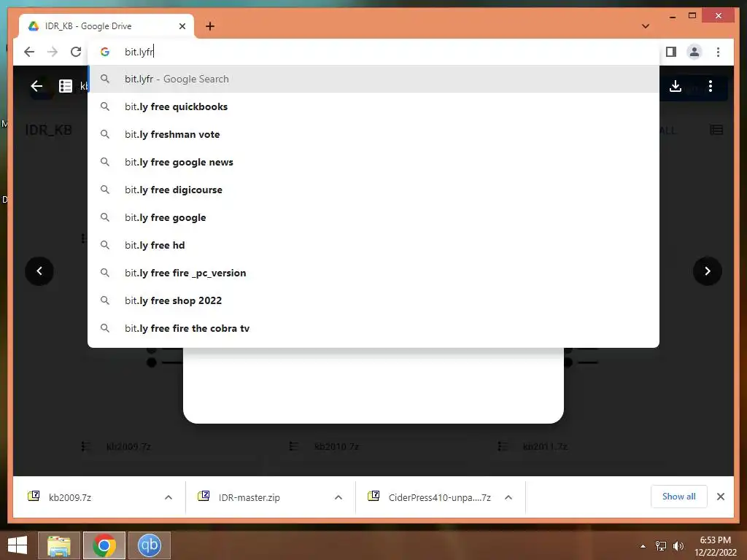This screenshot has width=747, height=560.
Task: Toggle the Chrome side panel icon
Action: click(671, 52)
